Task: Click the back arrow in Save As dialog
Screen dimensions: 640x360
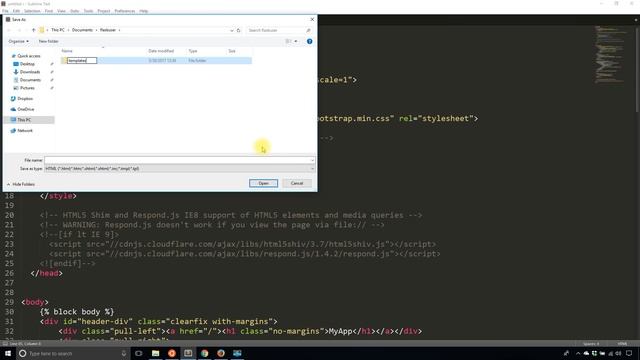Action: (9, 30)
